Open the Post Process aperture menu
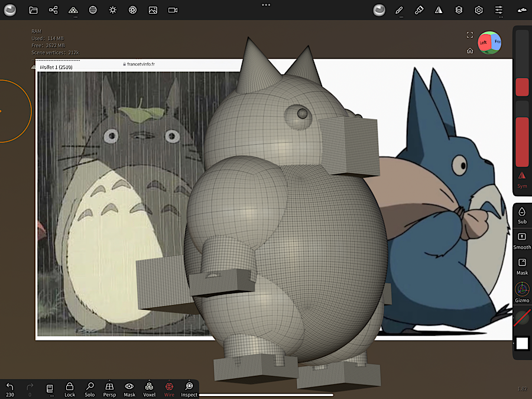 point(132,10)
